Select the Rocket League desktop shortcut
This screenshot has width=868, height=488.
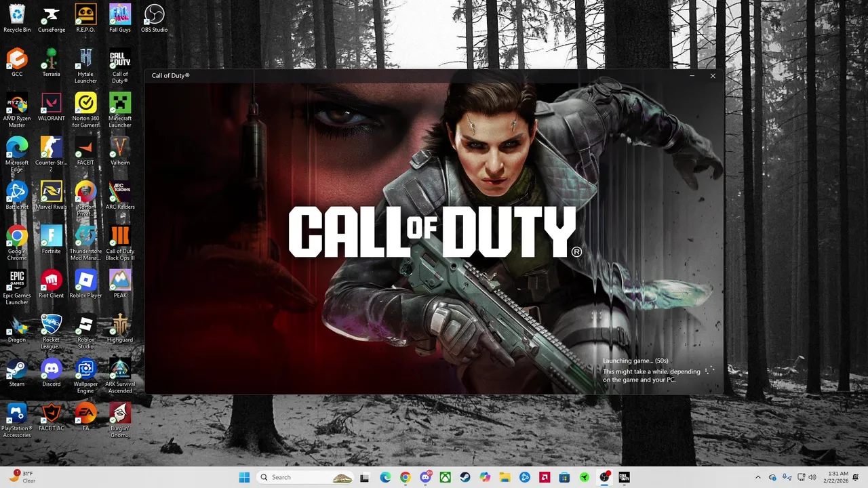click(x=51, y=331)
